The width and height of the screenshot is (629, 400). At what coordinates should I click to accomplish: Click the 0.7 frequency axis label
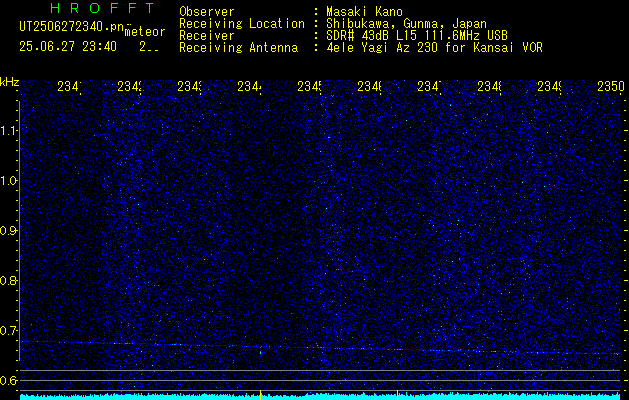9,330
